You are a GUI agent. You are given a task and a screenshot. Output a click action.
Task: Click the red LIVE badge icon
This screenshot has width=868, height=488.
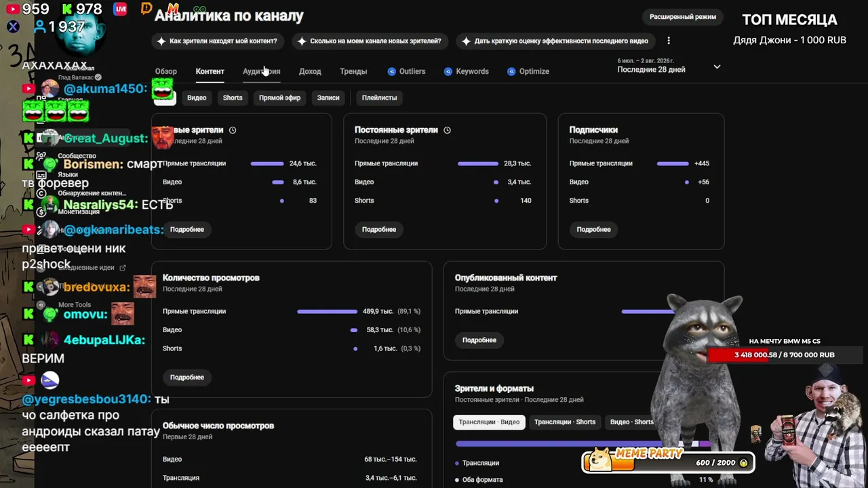pos(121,9)
